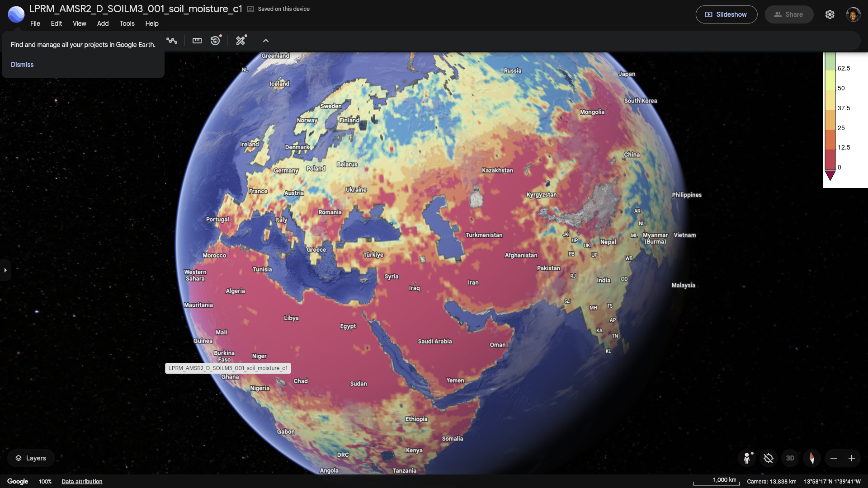Click the Sudan map label
Viewport: 868px width, 488px height.
[x=359, y=384]
